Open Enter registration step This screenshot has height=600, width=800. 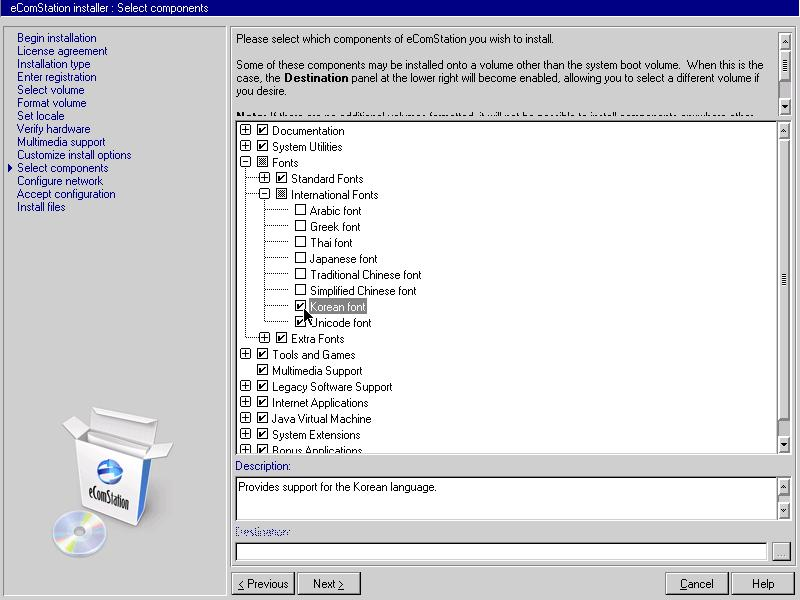tap(57, 77)
